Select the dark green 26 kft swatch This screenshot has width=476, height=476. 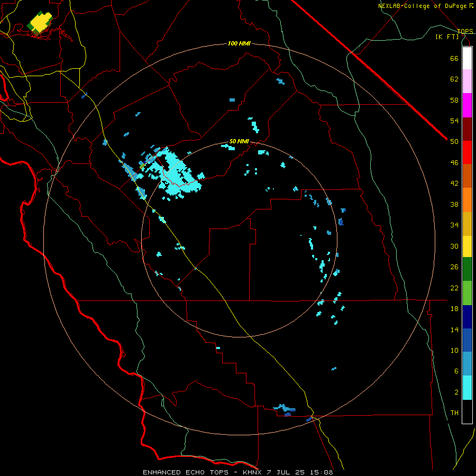tap(467, 269)
